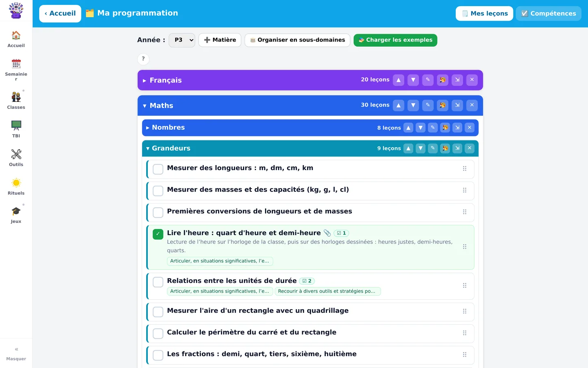Remove the Français subject with the X

(472, 80)
